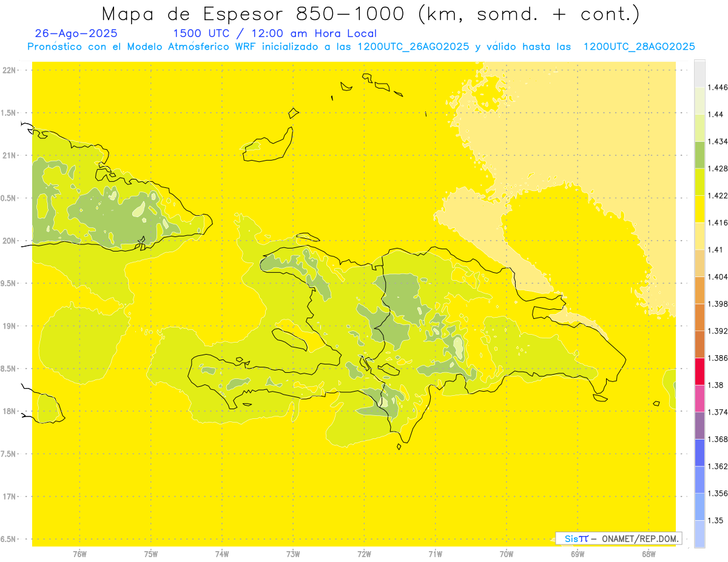Click the 22N latitude label
The height and width of the screenshot is (562, 728).
8,70
